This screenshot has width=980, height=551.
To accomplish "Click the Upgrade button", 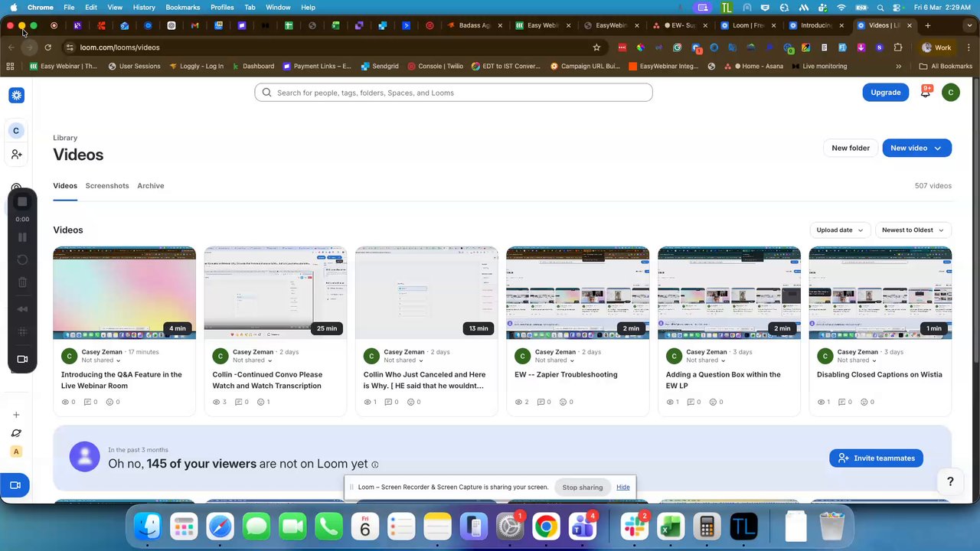I will (885, 93).
